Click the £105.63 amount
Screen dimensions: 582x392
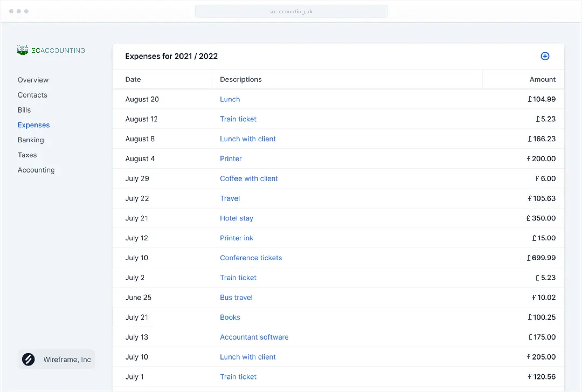click(542, 198)
